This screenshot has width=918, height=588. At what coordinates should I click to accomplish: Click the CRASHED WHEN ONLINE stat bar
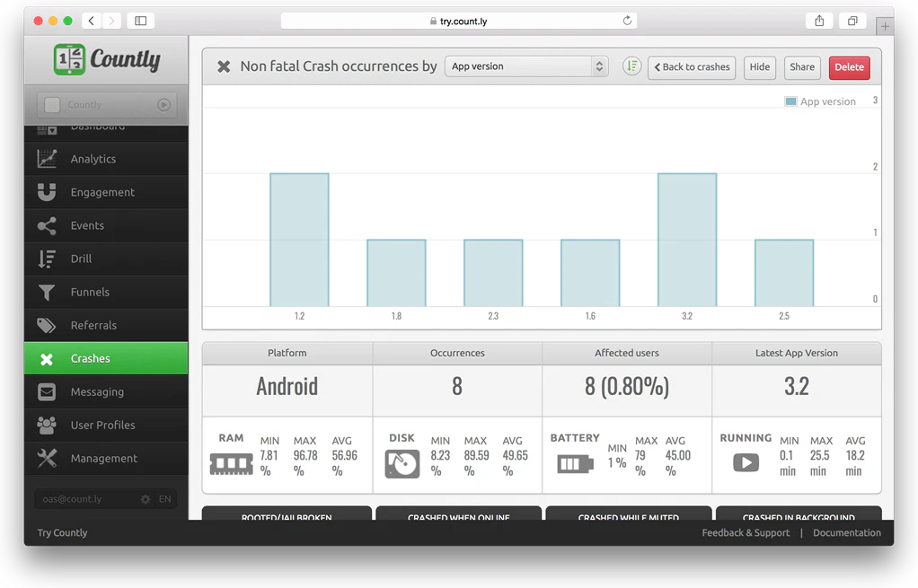click(458, 519)
